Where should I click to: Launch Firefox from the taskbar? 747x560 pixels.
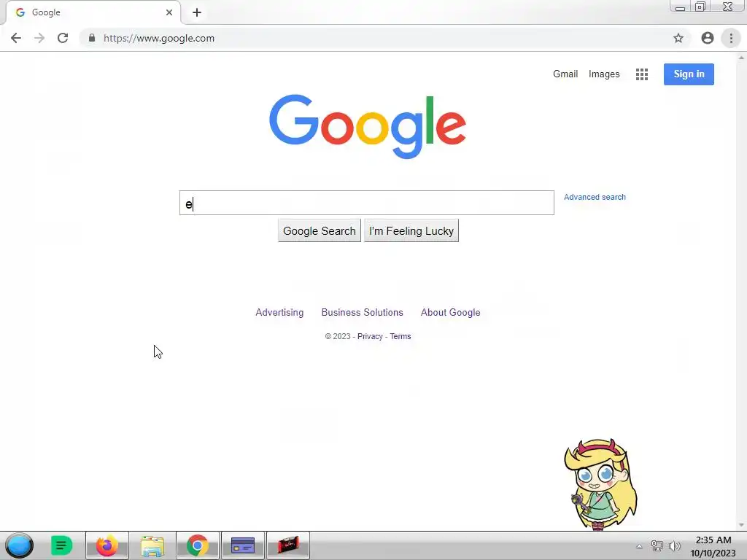[107, 545]
